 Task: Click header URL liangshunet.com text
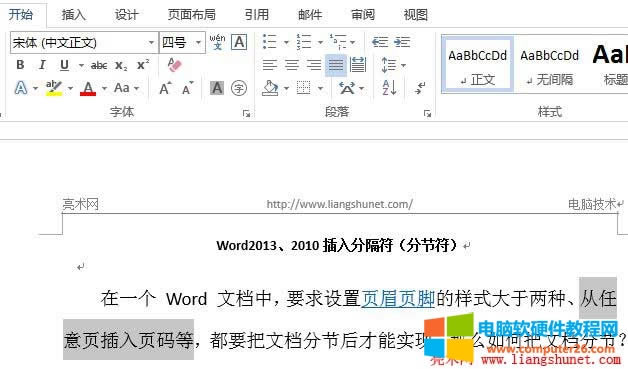tap(340, 204)
